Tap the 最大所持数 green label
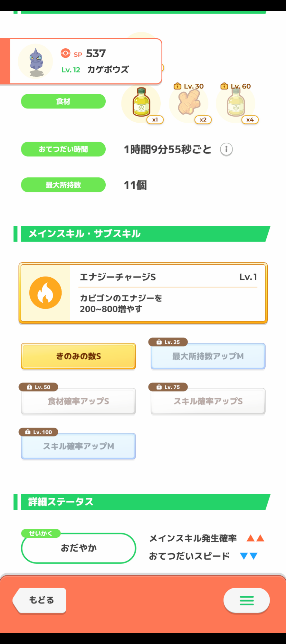Image resolution: width=286 pixels, height=644 pixels. [x=63, y=185]
